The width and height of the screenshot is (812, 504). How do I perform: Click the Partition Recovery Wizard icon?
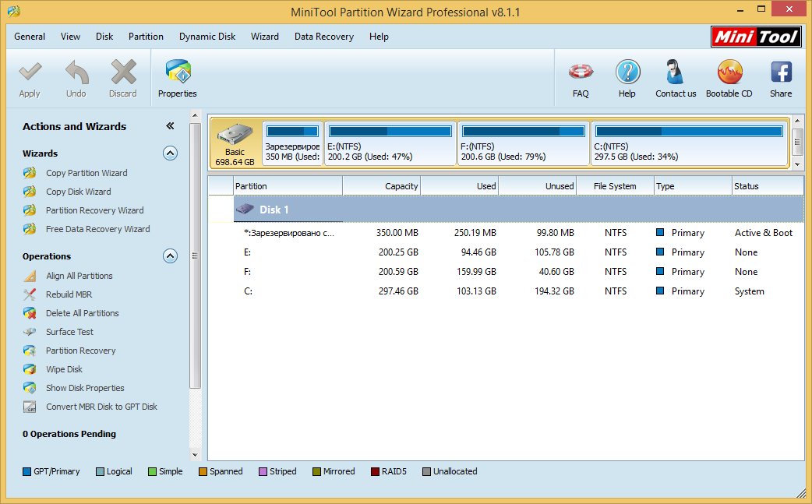[x=30, y=210]
